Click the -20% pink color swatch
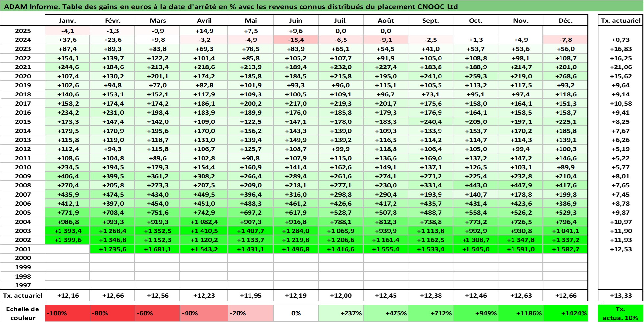Viewport: 644px width, 322px height. tap(250, 313)
